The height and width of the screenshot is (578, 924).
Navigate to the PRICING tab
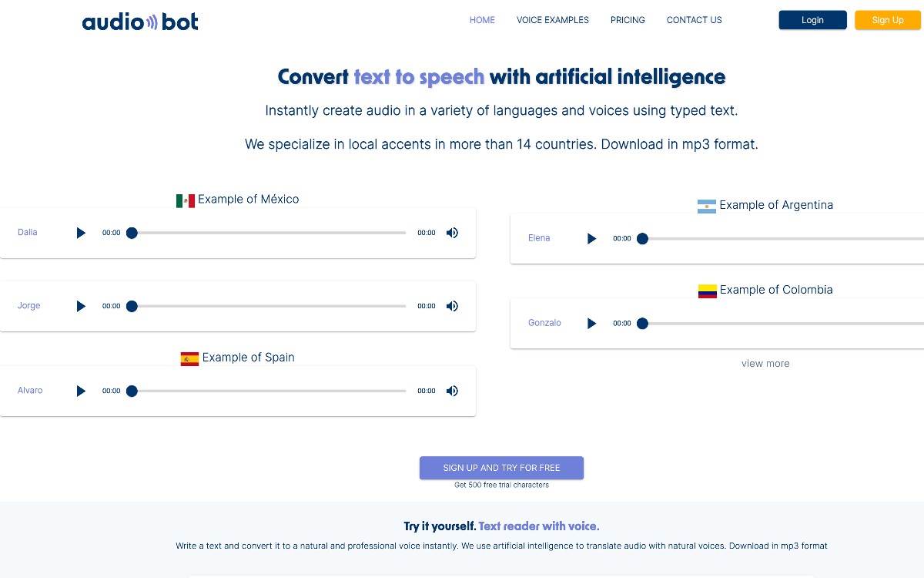tap(628, 20)
